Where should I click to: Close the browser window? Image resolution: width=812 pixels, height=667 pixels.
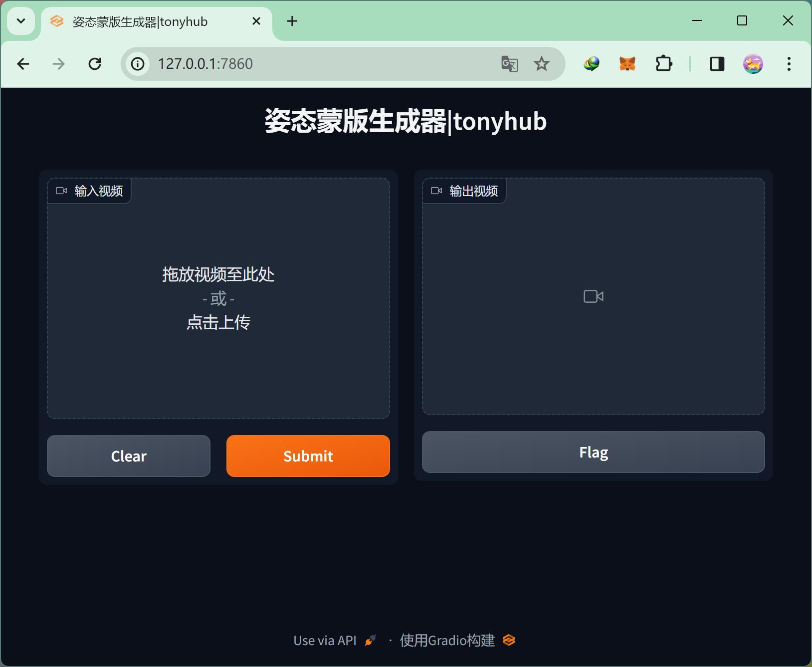pos(788,20)
